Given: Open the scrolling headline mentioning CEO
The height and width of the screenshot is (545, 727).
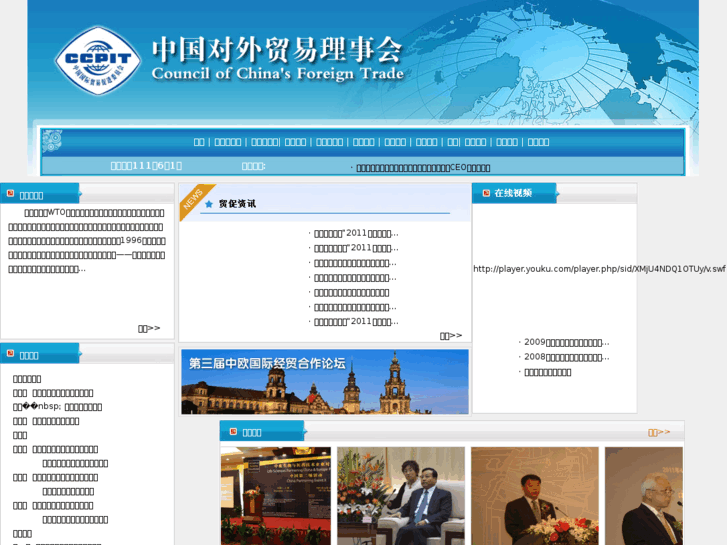Looking at the screenshot, I should [423, 167].
